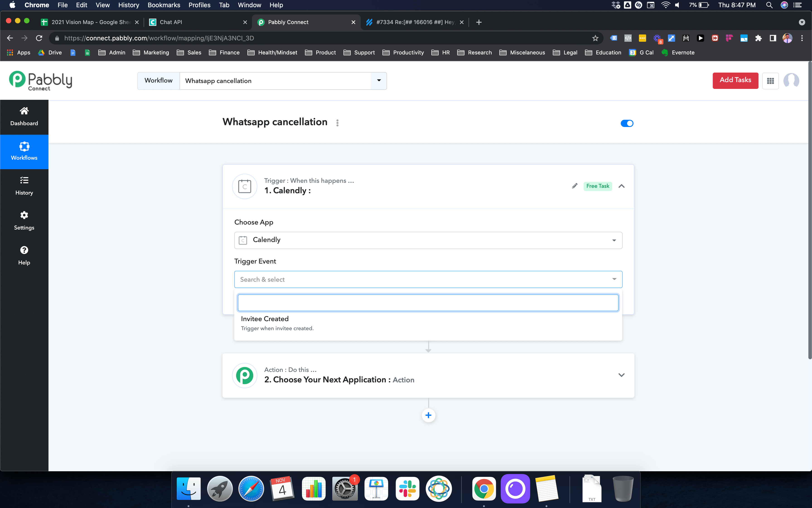Open Calendar from the dock
Screen dimensions: 812x508
pos(282,488)
